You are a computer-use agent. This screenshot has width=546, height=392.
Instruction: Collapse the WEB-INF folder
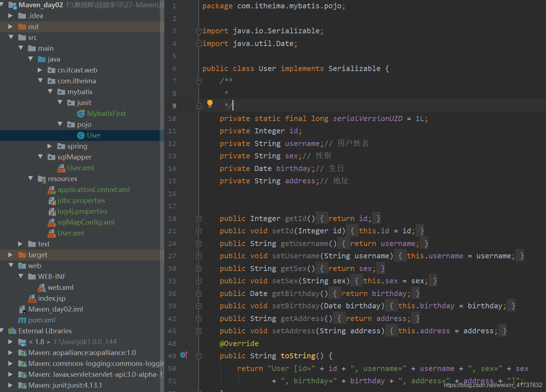[21, 276]
